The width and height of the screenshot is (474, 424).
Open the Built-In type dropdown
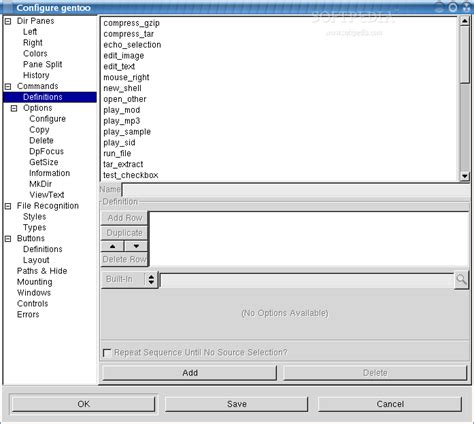point(129,279)
